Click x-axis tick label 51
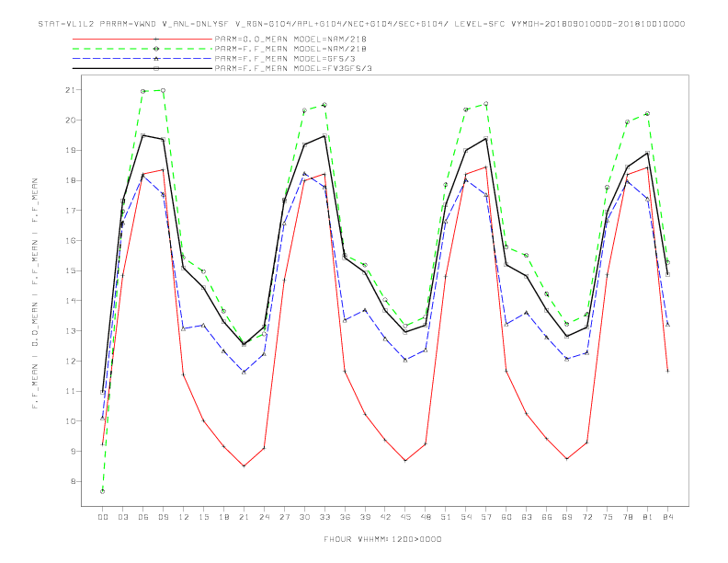The width and height of the screenshot is (728, 563). (446, 517)
